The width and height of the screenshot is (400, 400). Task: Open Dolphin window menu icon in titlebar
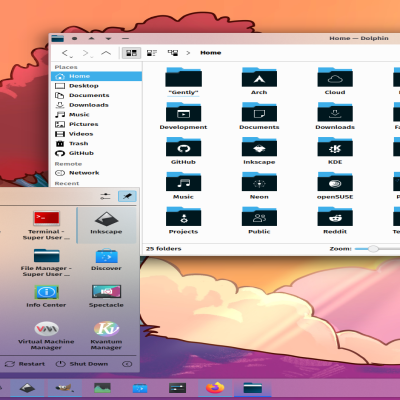tap(58, 38)
